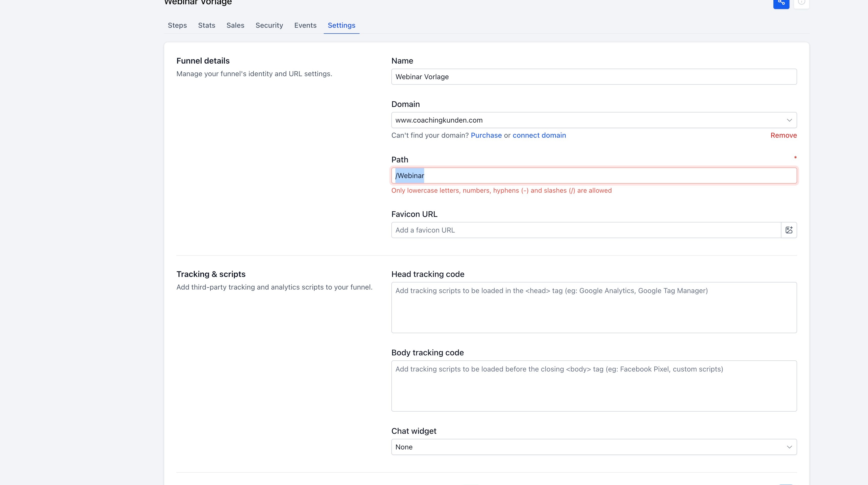This screenshot has height=485, width=868.
Task: Click the 'Add third-party tracking' description text
Action: point(274,287)
